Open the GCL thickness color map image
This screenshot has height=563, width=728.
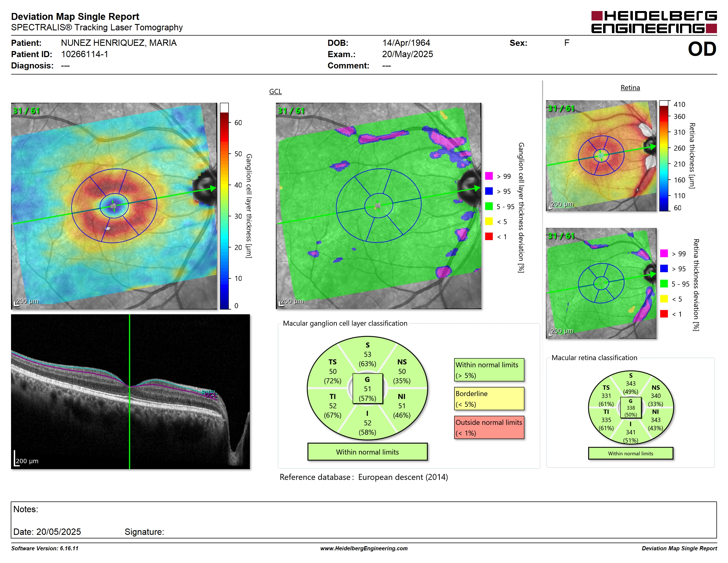(114, 206)
